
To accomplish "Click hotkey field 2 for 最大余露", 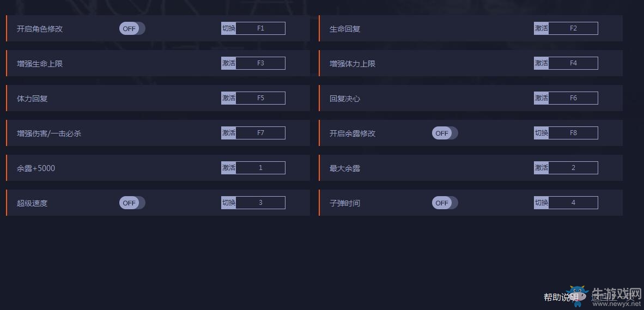I will 573,168.
